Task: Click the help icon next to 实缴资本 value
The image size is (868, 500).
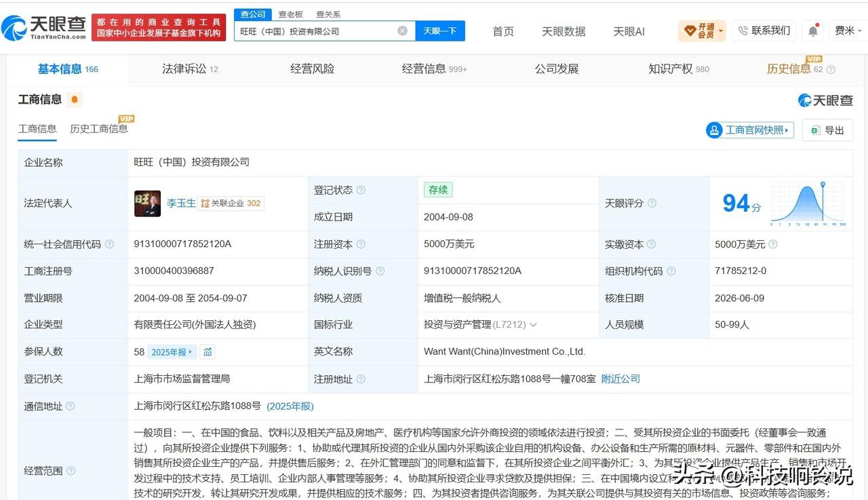Action: [x=772, y=244]
